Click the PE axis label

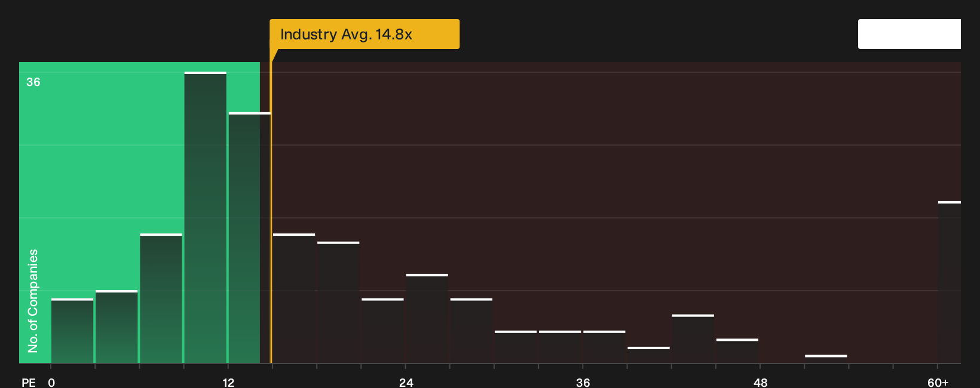29,383
